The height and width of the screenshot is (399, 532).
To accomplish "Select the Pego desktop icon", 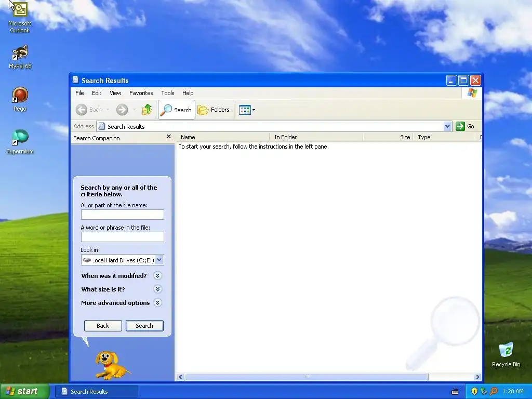I will click(x=20, y=99).
